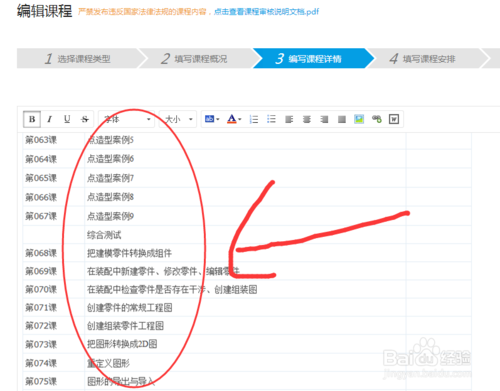Toggle italic formatting button
This screenshot has height=391, width=500.
(x=50, y=119)
